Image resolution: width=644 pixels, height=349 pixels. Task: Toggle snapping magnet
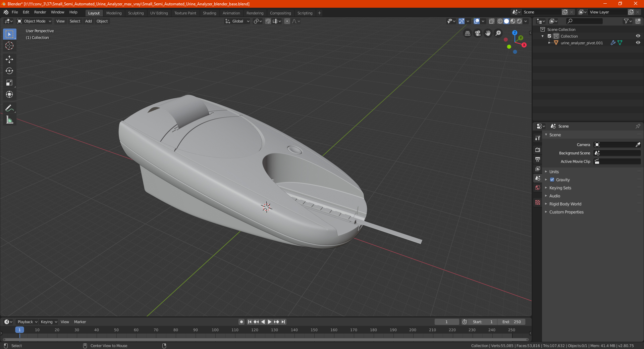[x=268, y=21]
